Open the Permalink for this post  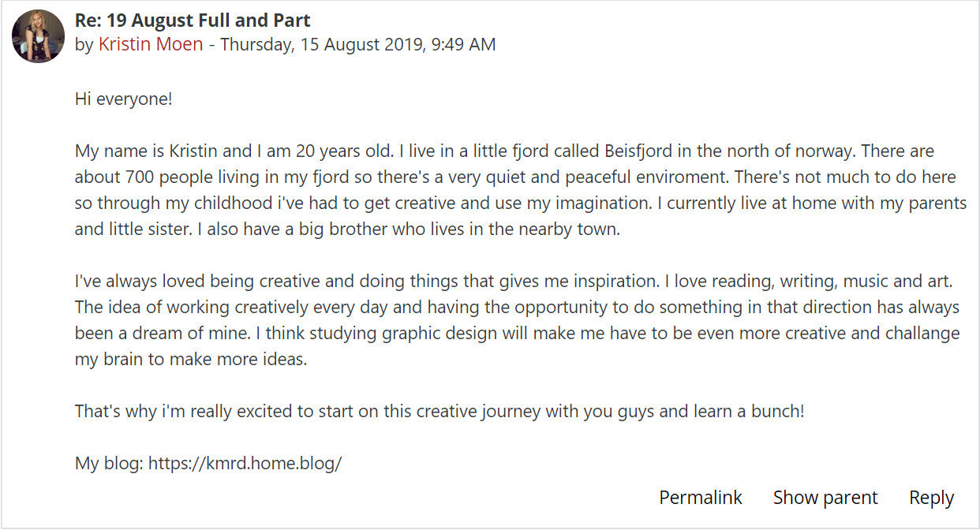[701, 498]
